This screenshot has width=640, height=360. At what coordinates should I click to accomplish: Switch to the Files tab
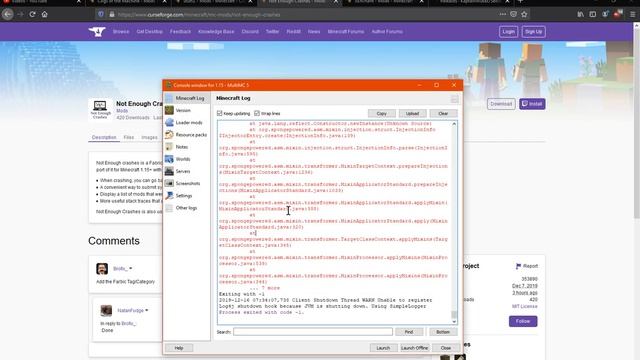(129, 137)
